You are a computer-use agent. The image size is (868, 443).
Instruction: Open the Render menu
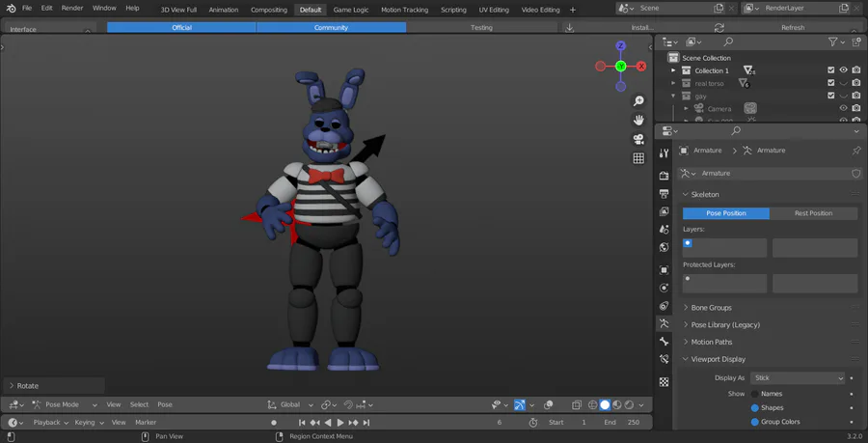[x=72, y=8]
